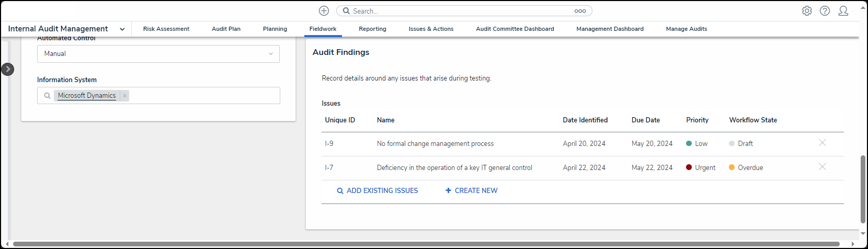Screen dimensions: 868x249
Task: Click the Create New issue button
Action: [x=471, y=191]
